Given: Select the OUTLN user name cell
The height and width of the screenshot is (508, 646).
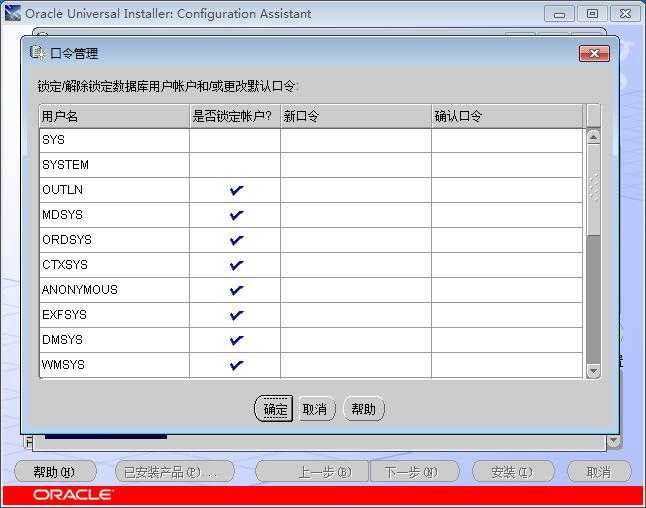Looking at the screenshot, I should coord(114,190).
